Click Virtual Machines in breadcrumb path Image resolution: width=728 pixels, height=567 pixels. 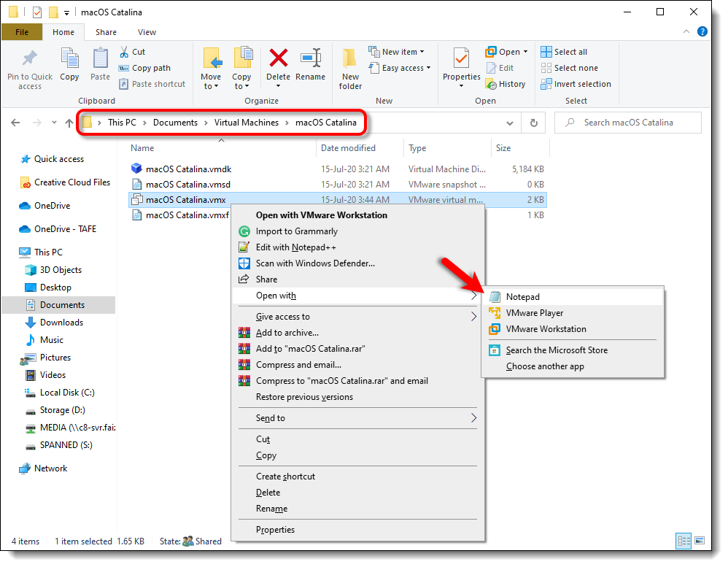click(x=247, y=123)
